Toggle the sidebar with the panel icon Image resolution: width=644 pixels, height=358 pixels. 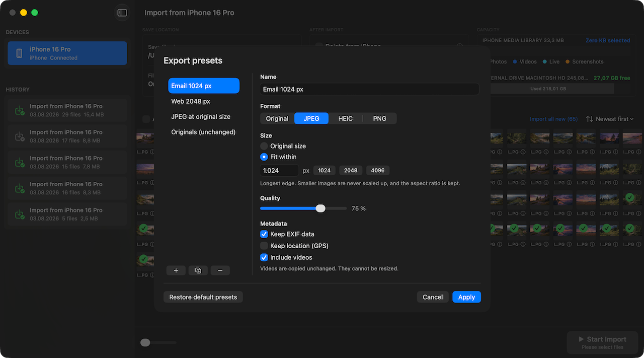[x=122, y=13]
